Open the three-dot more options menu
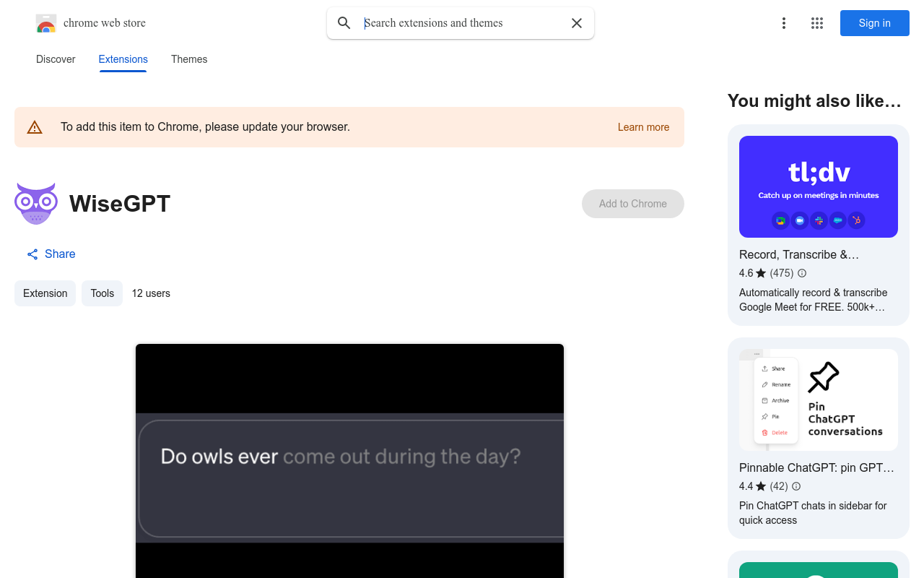The height and width of the screenshot is (578, 924). (x=784, y=23)
